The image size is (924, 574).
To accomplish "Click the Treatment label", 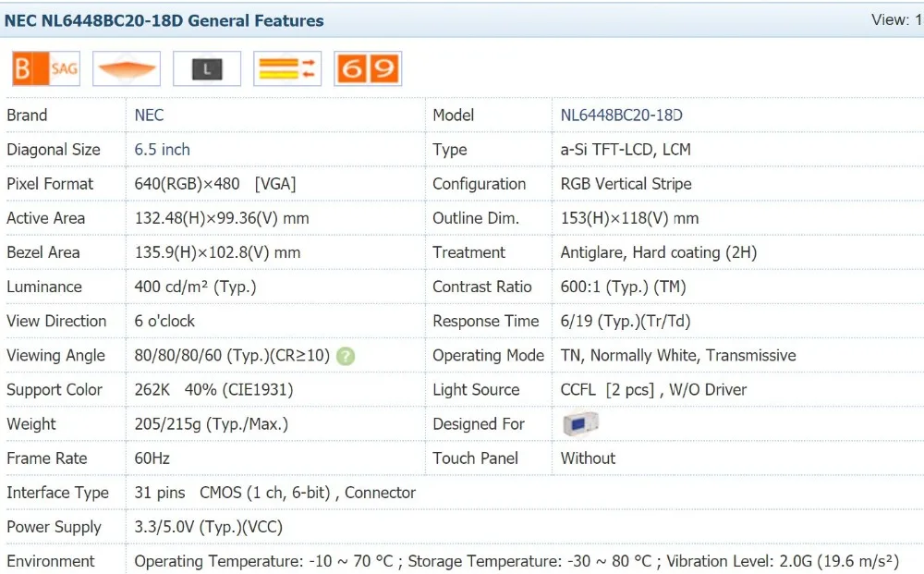I will (x=469, y=252).
